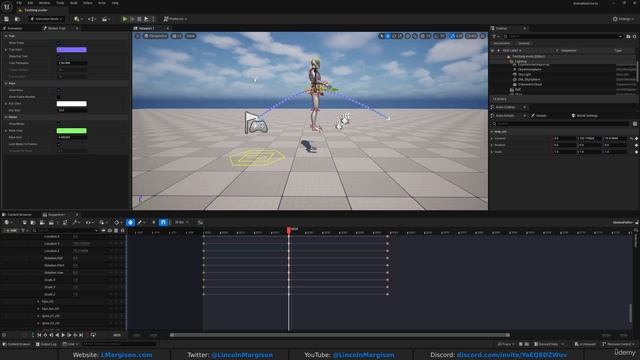This screenshot has height=360, width=640.
Task: Add keyframe for Location row in Details
Action: pyautogui.click(x=636, y=138)
